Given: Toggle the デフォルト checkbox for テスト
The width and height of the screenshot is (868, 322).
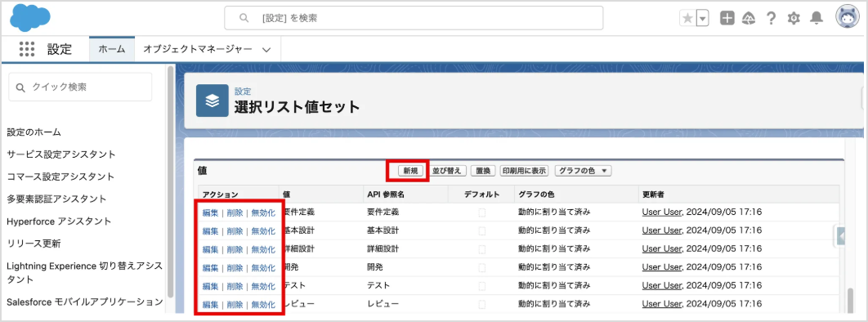Looking at the screenshot, I should (x=482, y=286).
